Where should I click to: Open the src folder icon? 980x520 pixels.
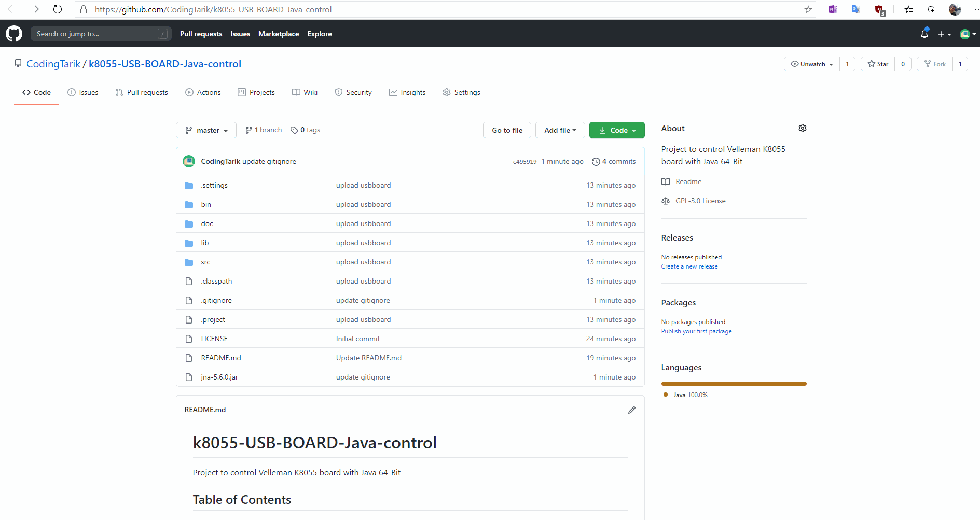pos(189,262)
